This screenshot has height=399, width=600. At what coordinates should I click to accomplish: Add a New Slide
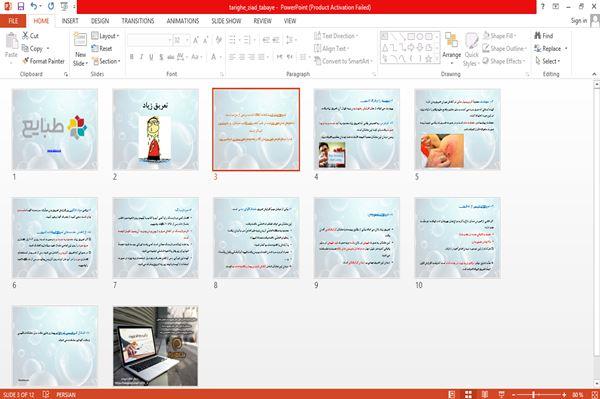(x=80, y=50)
